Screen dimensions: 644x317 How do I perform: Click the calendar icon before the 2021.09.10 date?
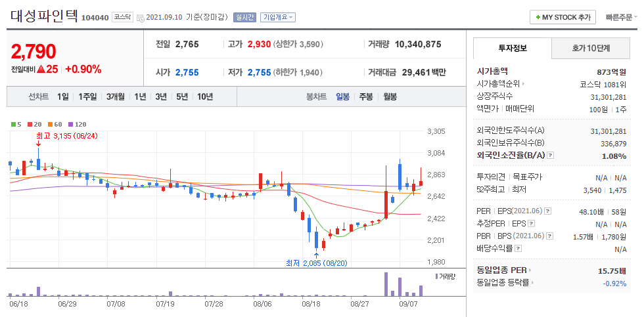[140, 18]
